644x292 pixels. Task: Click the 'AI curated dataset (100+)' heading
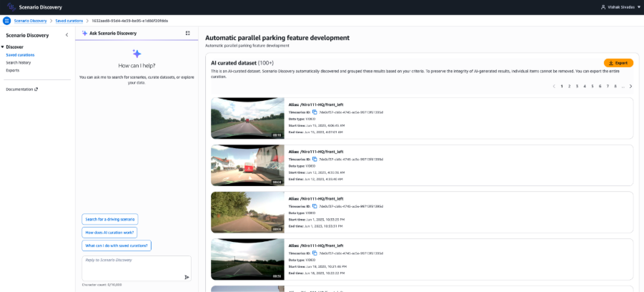[x=242, y=63]
